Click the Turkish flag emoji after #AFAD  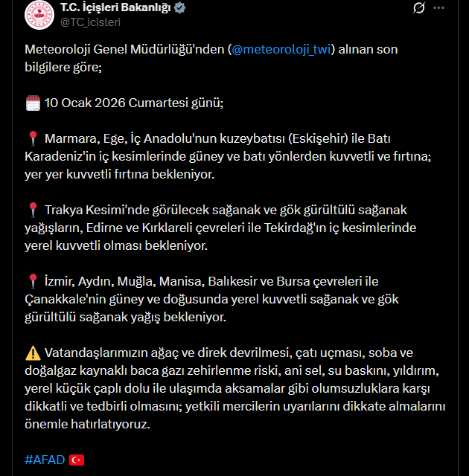click(77, 460)
